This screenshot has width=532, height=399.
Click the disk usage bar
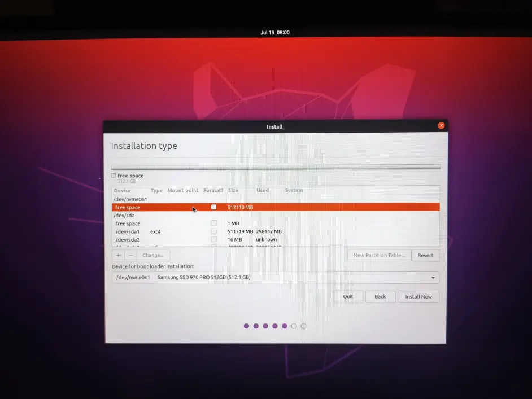click(276, 167)
